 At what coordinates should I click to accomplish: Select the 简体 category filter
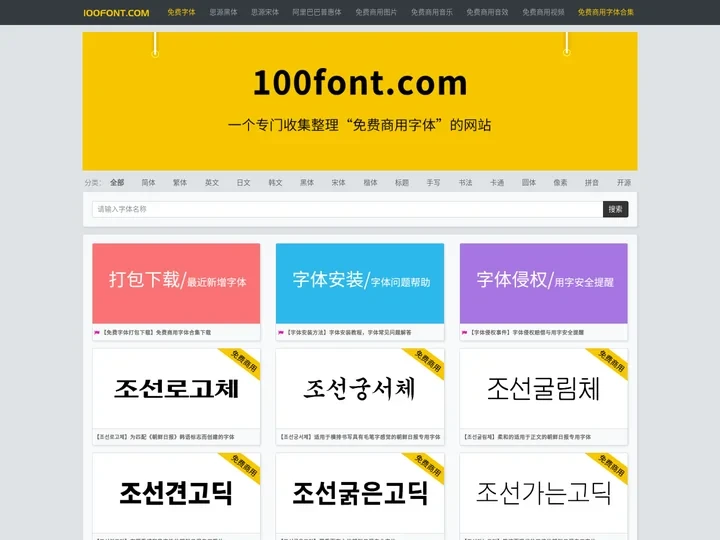point(148,182)
